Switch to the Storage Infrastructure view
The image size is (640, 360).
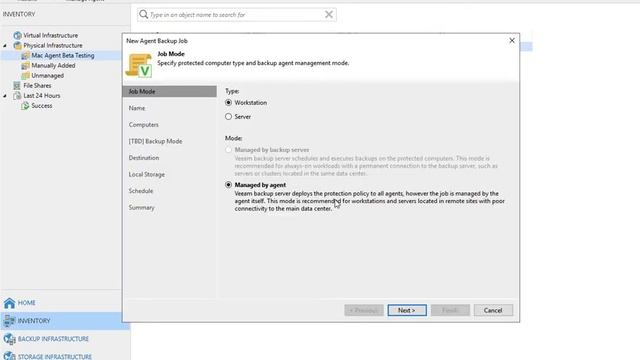[55, 356]
